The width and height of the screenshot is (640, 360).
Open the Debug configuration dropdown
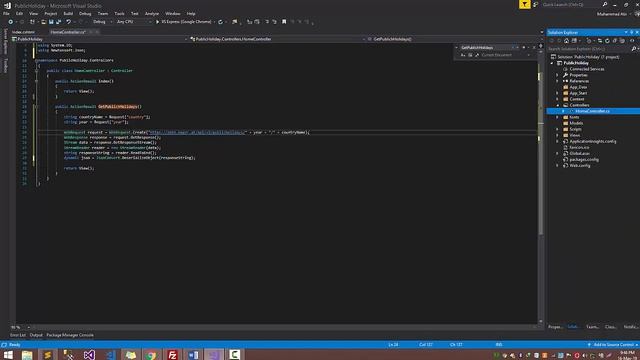click(102, 22)
